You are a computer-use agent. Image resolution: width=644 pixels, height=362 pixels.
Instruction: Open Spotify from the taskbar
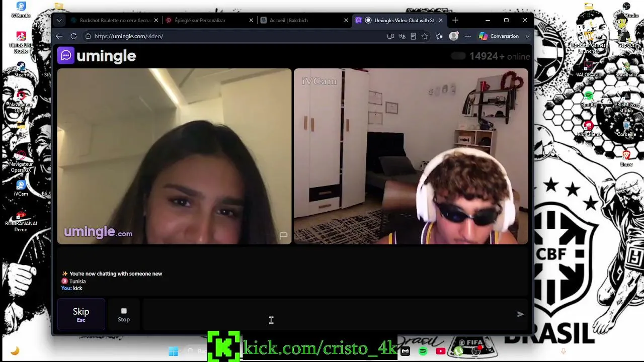point(423,351)
